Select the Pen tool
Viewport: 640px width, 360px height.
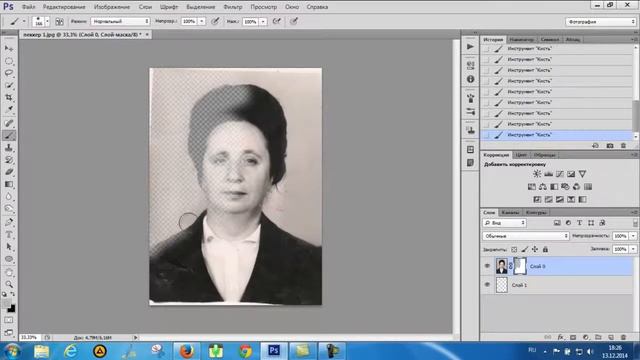9,222
